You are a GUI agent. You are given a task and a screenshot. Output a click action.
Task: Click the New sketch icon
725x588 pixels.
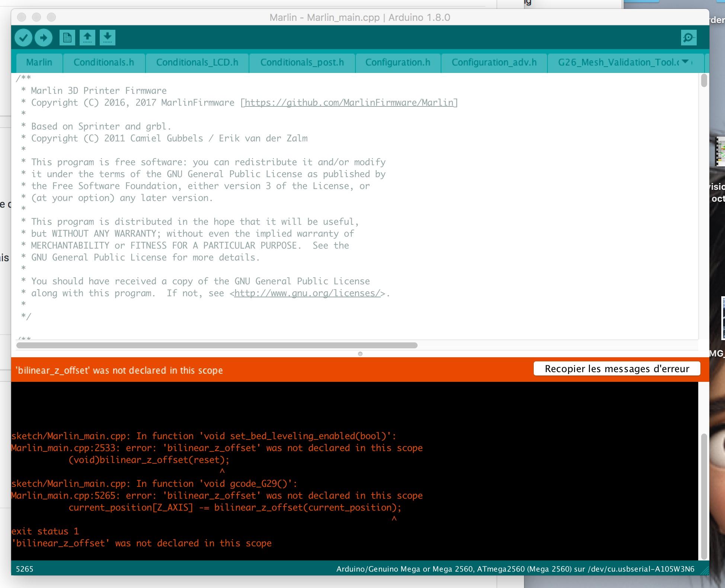pos(67,38)
